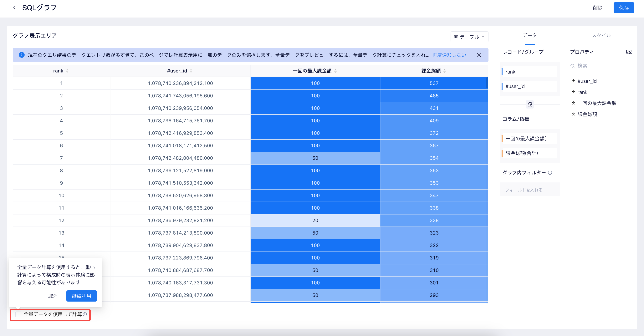Click 取消 in the popover
This screenshot has height=336, width=644.
coord(53,296)
